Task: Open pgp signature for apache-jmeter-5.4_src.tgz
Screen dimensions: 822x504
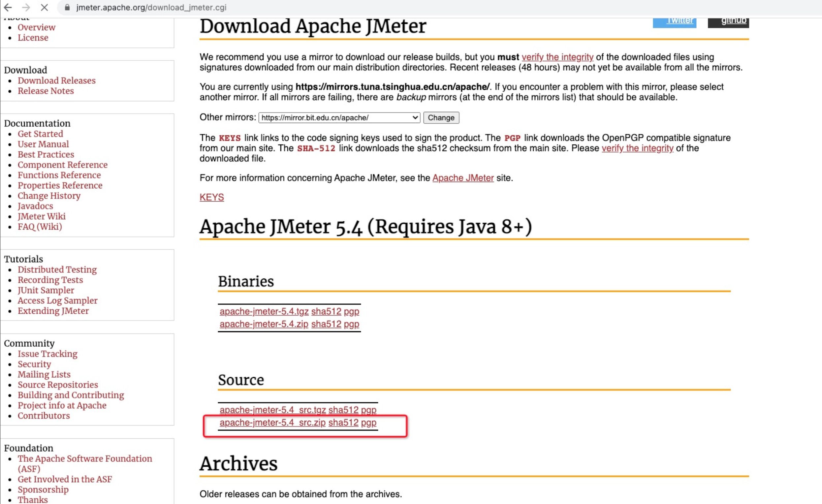Action: pos(369,410)
